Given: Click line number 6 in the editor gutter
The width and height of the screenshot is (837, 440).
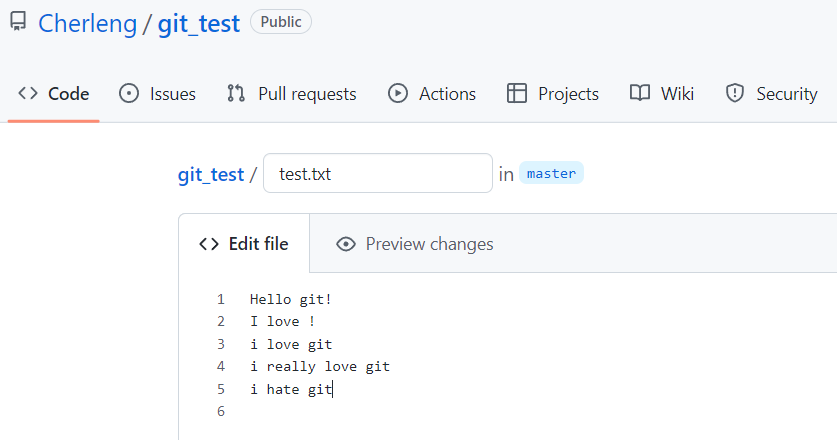Looking at the screenshot, I should coord(220,412).
